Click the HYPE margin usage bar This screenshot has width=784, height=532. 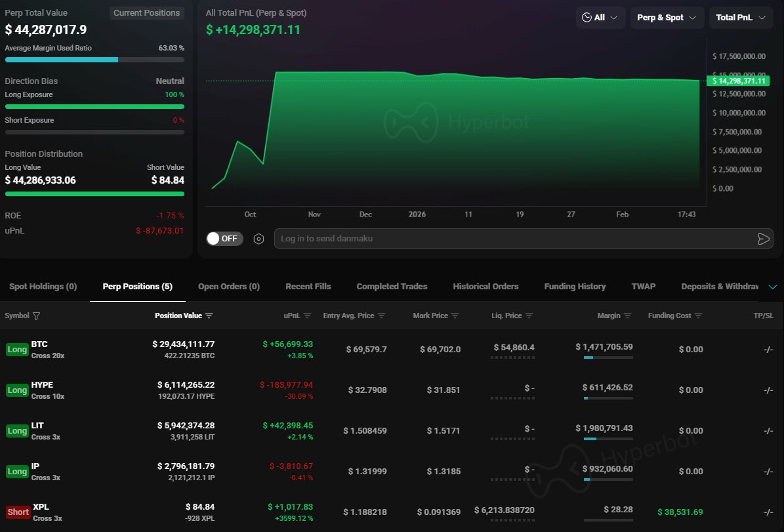tap(608, 398)
